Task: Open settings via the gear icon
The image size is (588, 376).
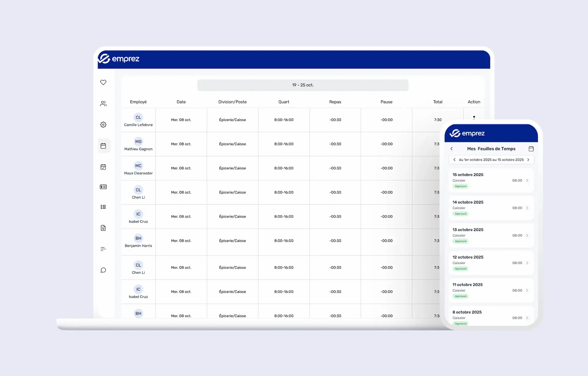Action: pos(103,125)
